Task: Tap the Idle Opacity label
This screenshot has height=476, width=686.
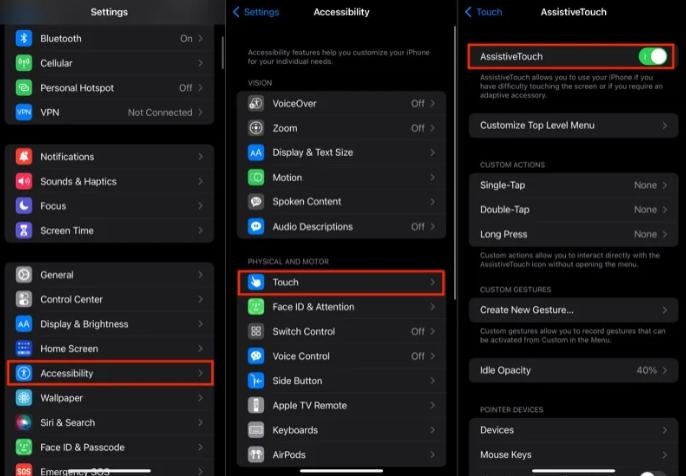Action: pyautogui.click(x=505, y=371)
